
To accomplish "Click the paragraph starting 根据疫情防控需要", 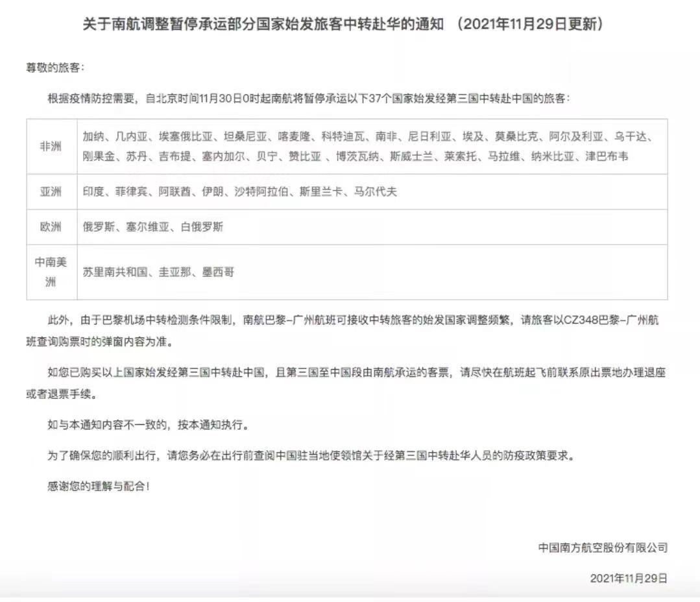I will pyautogui.click(x=309, y=98).
